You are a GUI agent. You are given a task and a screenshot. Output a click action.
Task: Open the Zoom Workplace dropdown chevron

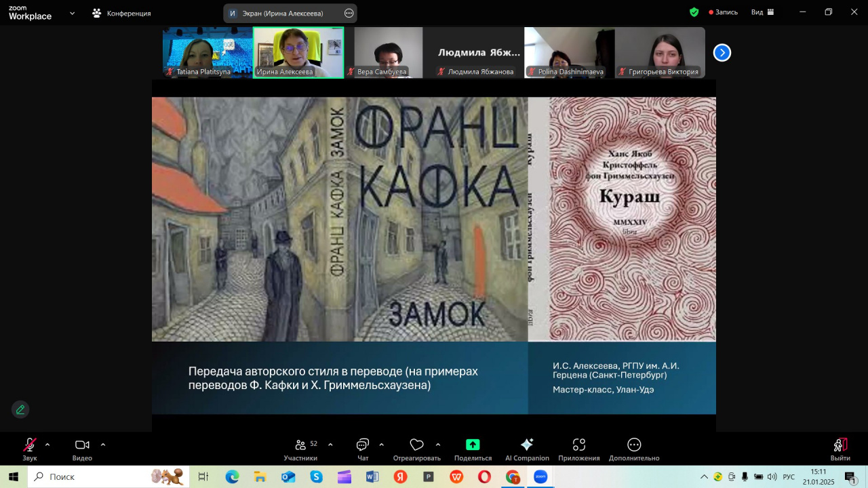point(73,13)
